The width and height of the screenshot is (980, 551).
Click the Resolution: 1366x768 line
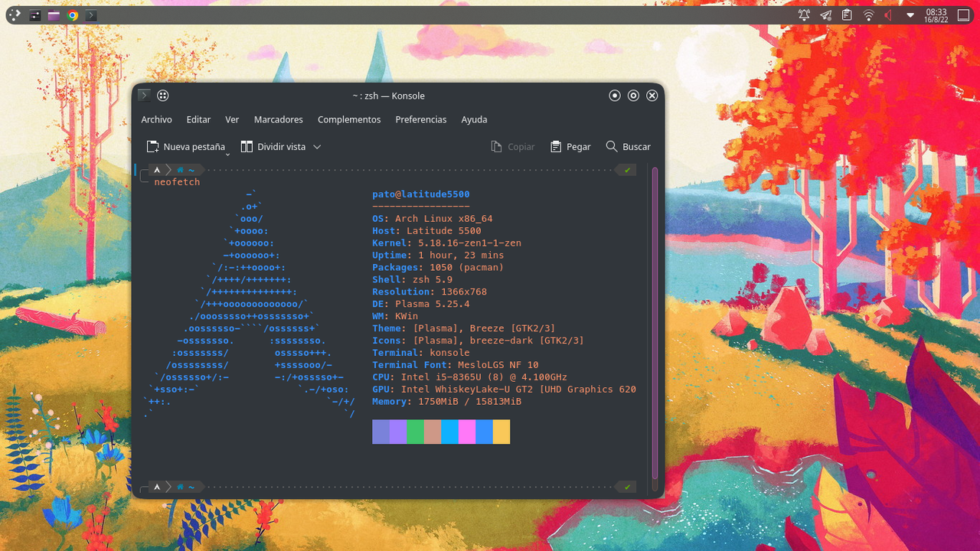[430, 292]
